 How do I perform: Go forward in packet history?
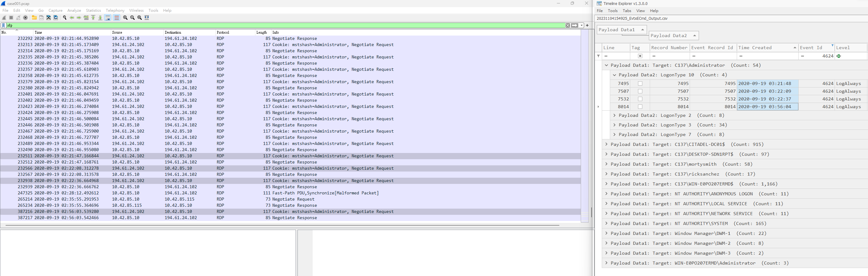[x=79, y=18]
